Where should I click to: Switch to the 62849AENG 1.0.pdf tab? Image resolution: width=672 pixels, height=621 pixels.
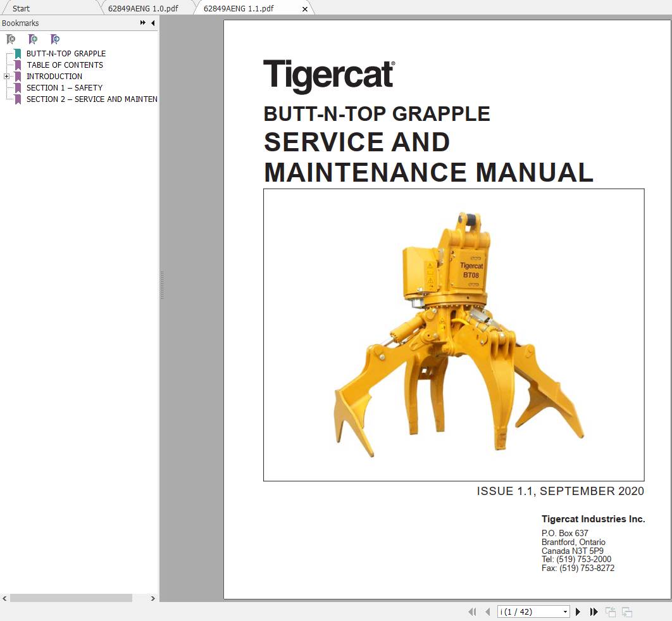click(144, 8)
